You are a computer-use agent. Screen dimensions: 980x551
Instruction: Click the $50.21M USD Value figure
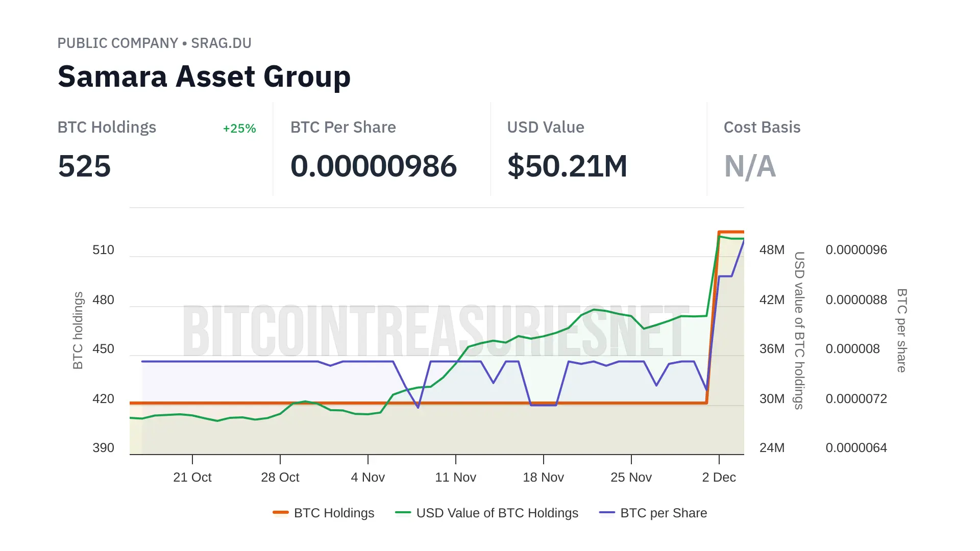pos(567,166)
